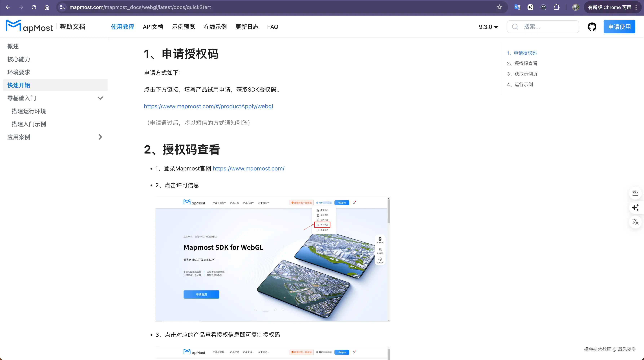644x360 pixels.
Task: Click the Mapmost SDK screenshot image
Action: point(272,259)
